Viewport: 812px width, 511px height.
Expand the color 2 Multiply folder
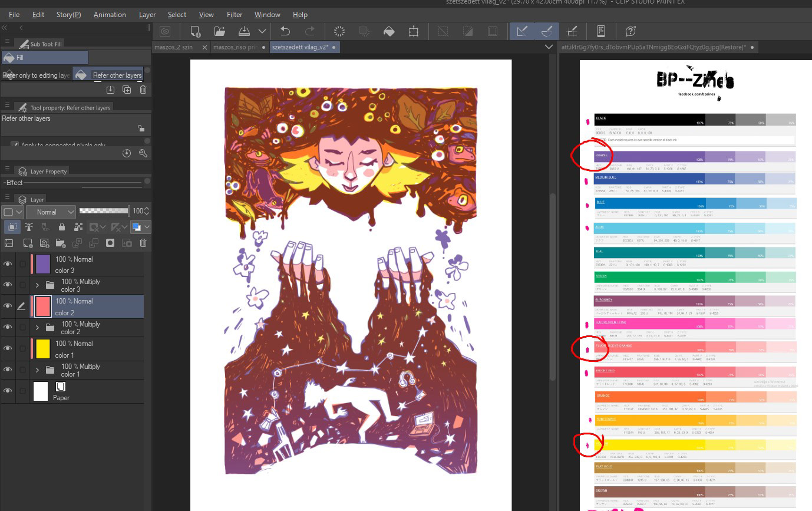click(38, 328)
